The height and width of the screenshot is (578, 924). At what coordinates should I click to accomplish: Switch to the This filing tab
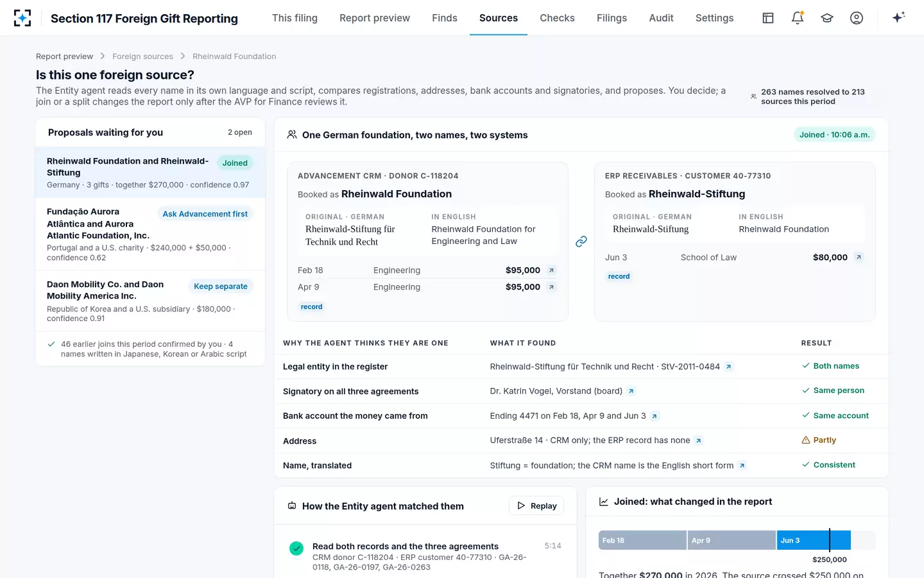tap(295, 18)
